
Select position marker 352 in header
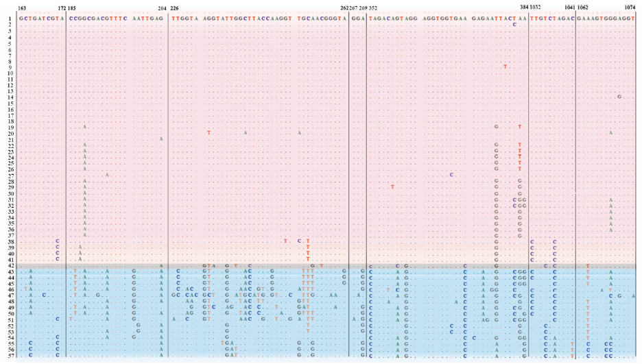372,8
